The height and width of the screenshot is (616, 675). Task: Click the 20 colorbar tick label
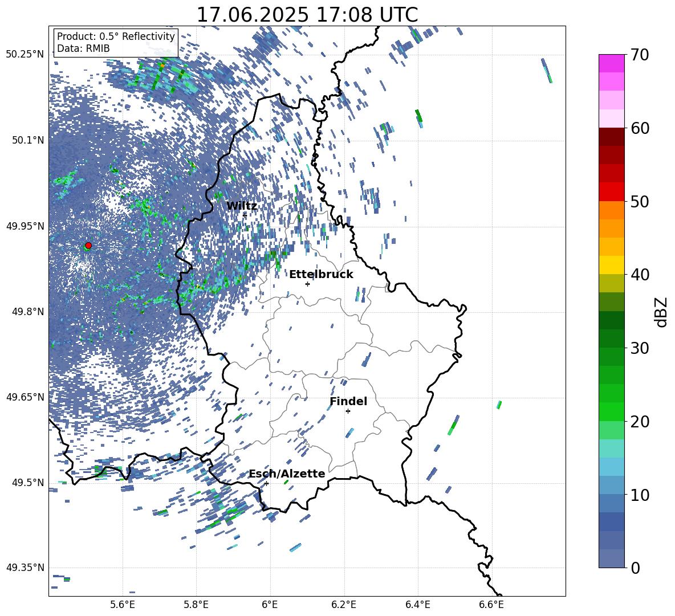[639, 422]
